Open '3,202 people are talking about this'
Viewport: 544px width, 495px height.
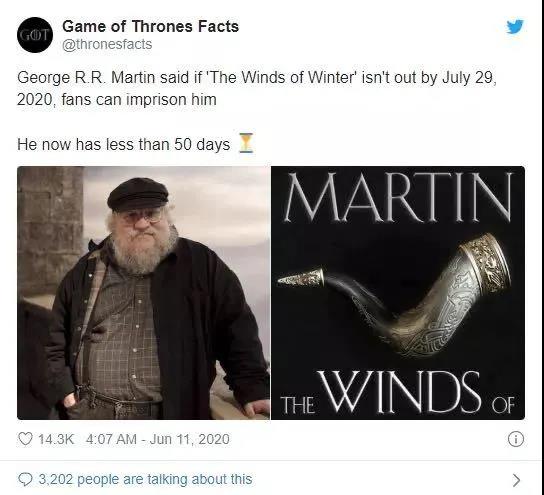tap(145, 479)
